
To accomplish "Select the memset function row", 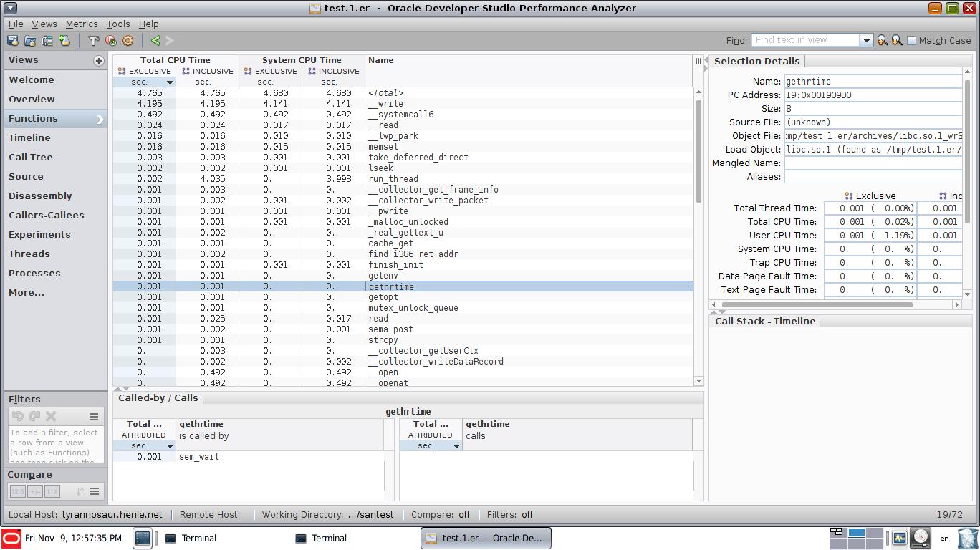I will pos(403,147).
